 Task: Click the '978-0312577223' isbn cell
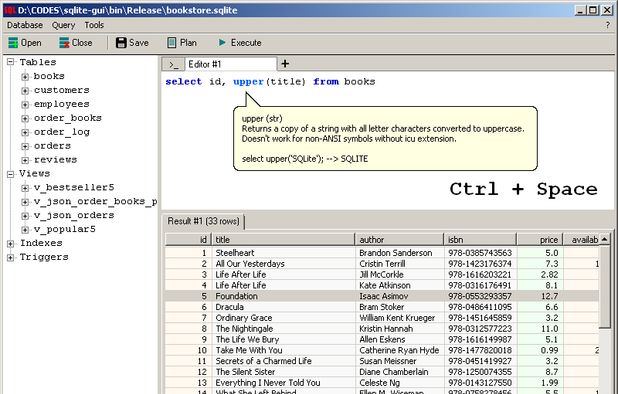pyautogui.click(x=480, y=329)
